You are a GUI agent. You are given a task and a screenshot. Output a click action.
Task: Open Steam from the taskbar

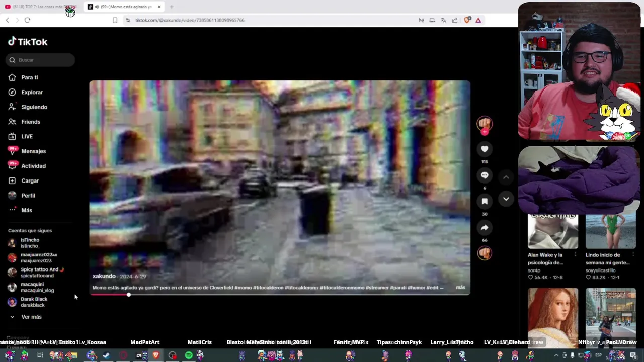(106, 355)
